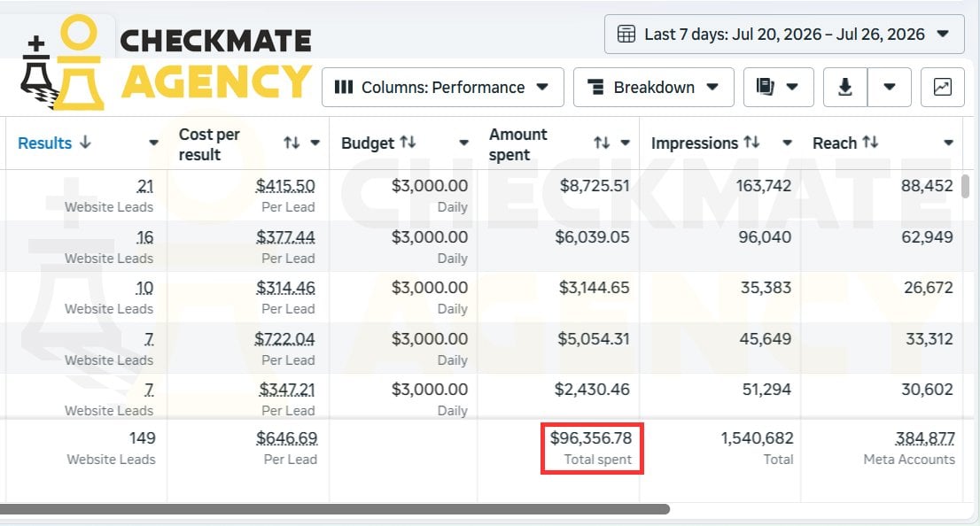Open the Breakdown dropdown
980x526 pixels.
[653, 87]
